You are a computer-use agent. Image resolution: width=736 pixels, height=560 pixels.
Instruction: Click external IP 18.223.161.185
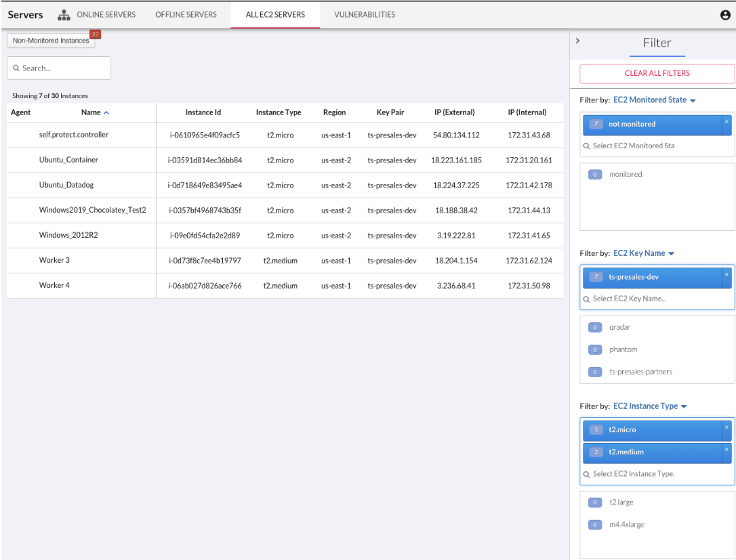click(456, 160)
